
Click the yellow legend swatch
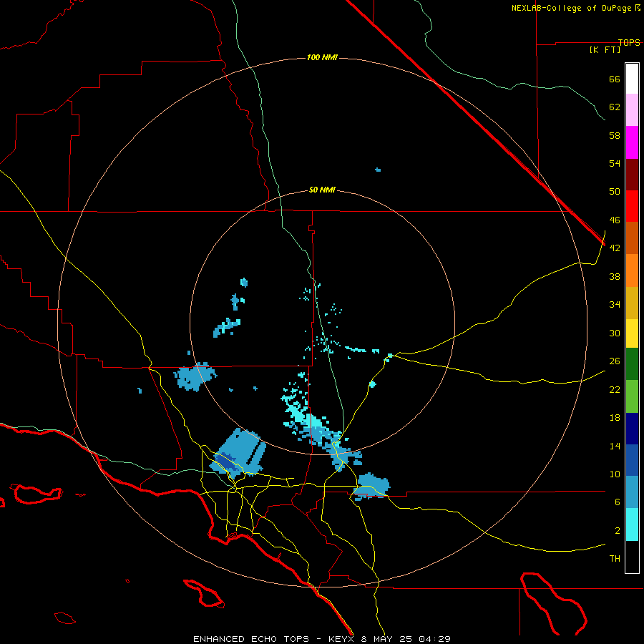632,333
